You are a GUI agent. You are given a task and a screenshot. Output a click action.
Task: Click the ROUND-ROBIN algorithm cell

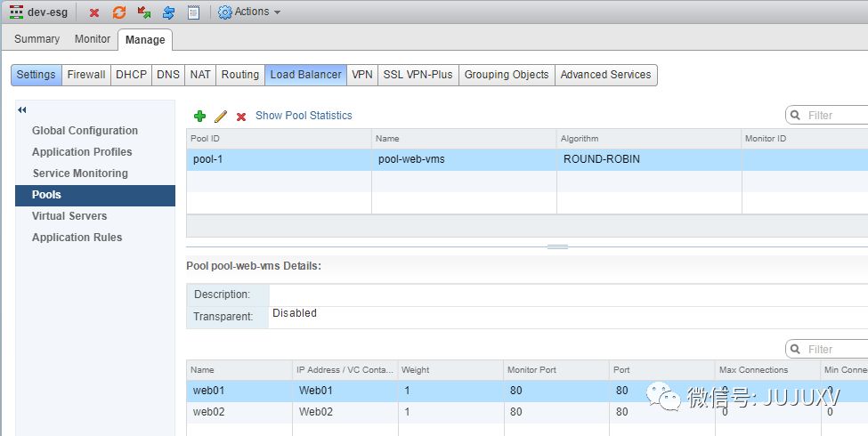pos(649,159)
